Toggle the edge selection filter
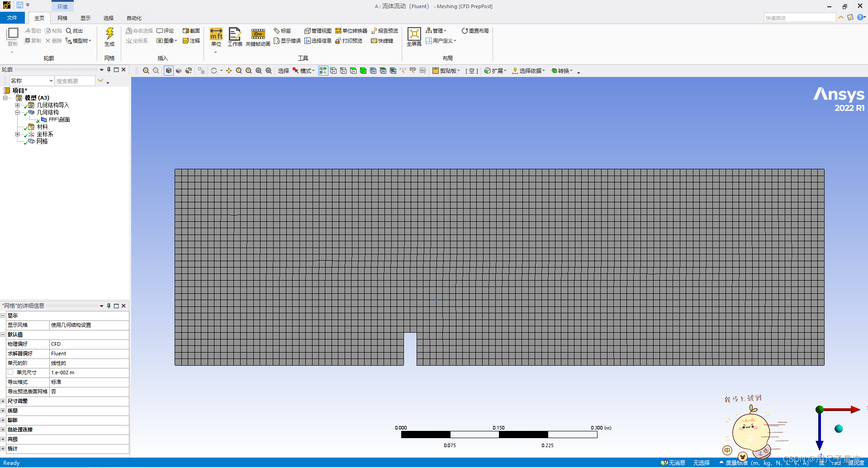The height and width of the screenshot is (468, 868). (343, 71)
